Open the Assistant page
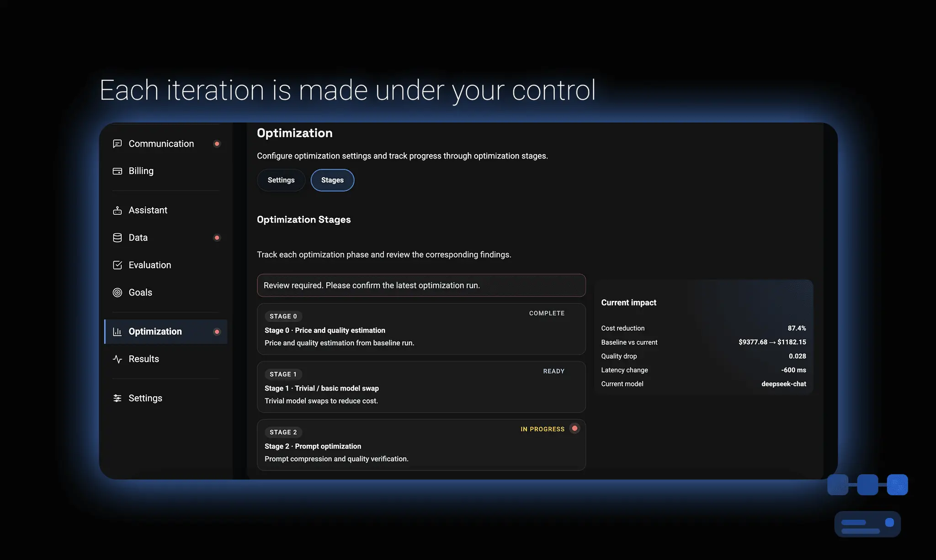The height and width of the screenshot is (560, 936). [166, 211]
